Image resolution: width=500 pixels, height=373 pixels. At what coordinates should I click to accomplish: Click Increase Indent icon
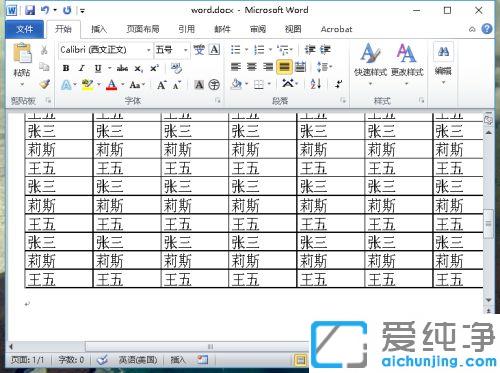pyautogui.click(x=325, y=50)
